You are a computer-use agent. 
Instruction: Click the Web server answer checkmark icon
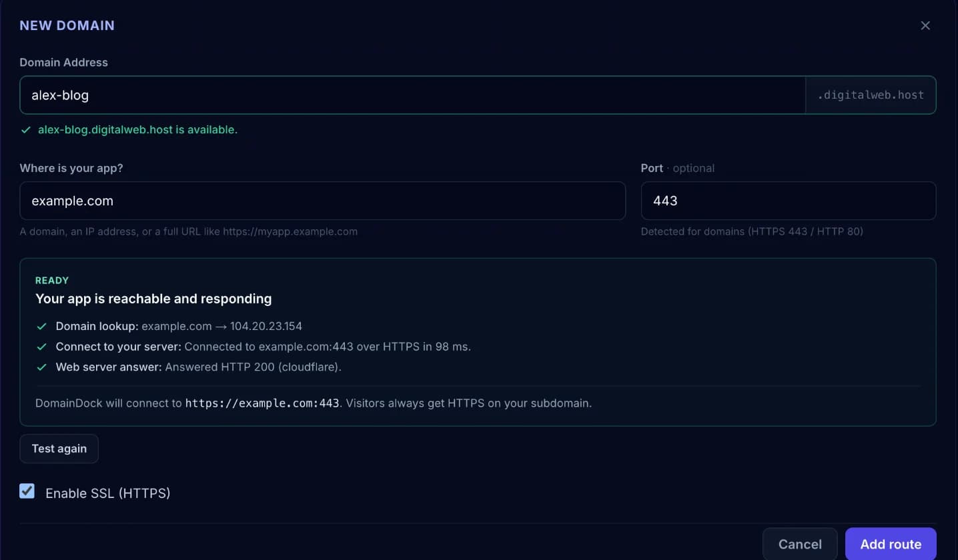[x=41, y=367]
